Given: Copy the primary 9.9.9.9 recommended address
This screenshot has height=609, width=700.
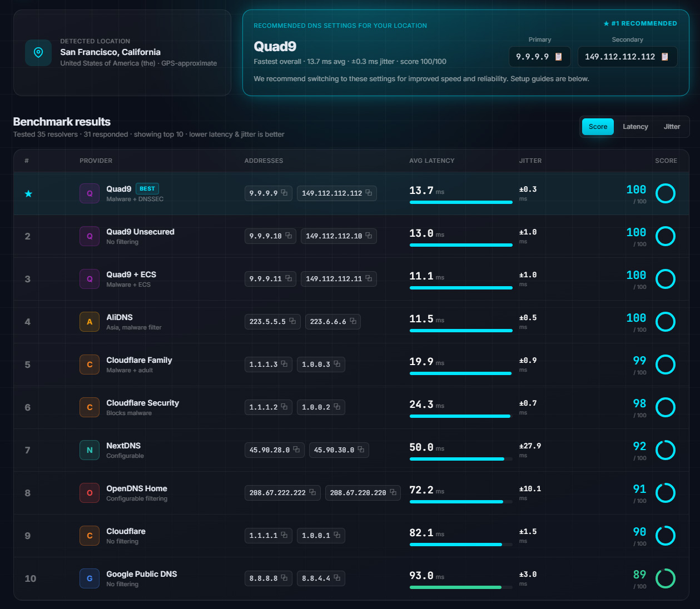Looking at the screenshot, I should [559, 57].
